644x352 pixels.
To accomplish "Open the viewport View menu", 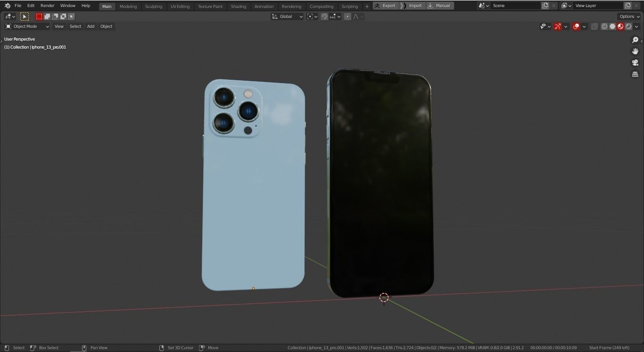I will tap(59, 26).
